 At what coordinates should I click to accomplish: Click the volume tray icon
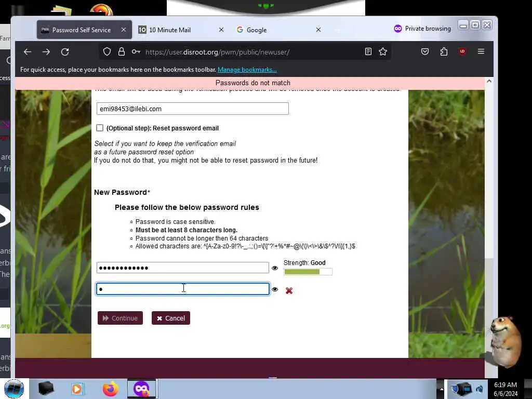point(480,389)
